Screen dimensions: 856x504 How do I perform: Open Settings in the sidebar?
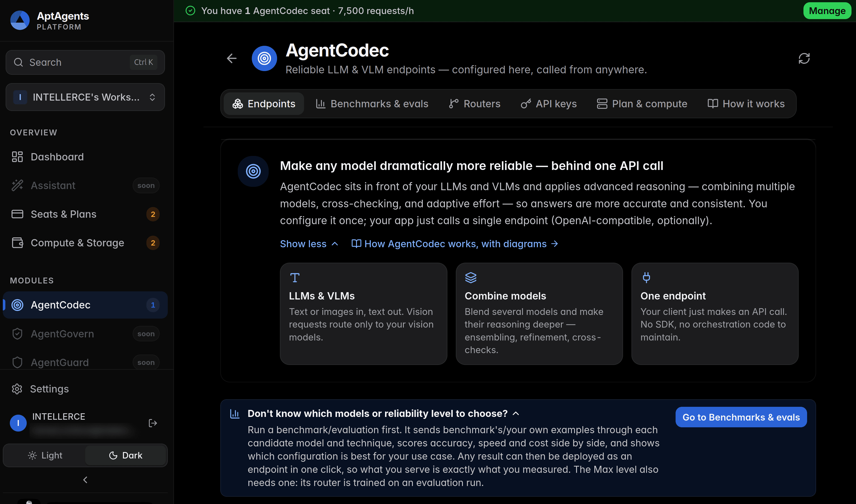(x=85, y=389)
